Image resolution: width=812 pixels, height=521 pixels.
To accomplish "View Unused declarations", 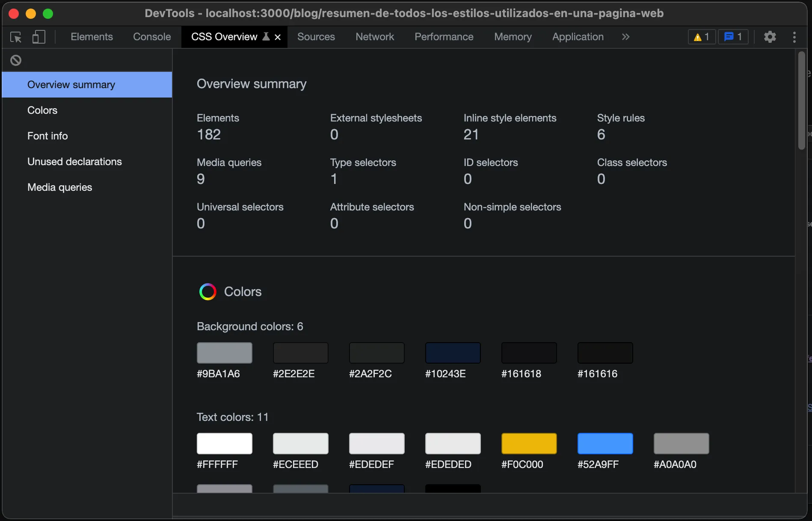I will pyautogui.click(x=74, y=161).
